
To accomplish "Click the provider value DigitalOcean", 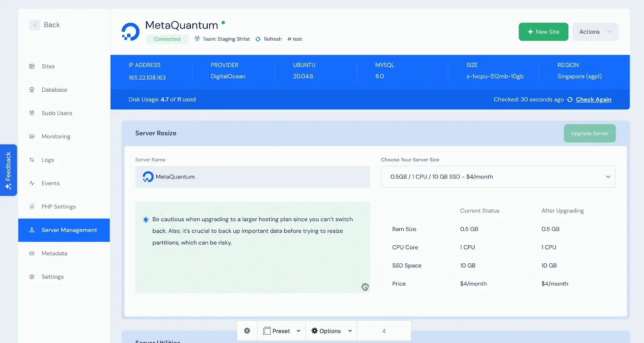I will pyautogui.click(x=228, y=76).
